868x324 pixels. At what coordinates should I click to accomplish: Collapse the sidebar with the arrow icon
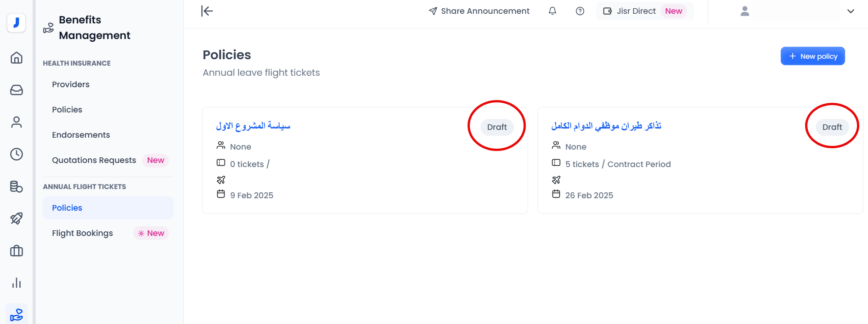click(207, 11)
